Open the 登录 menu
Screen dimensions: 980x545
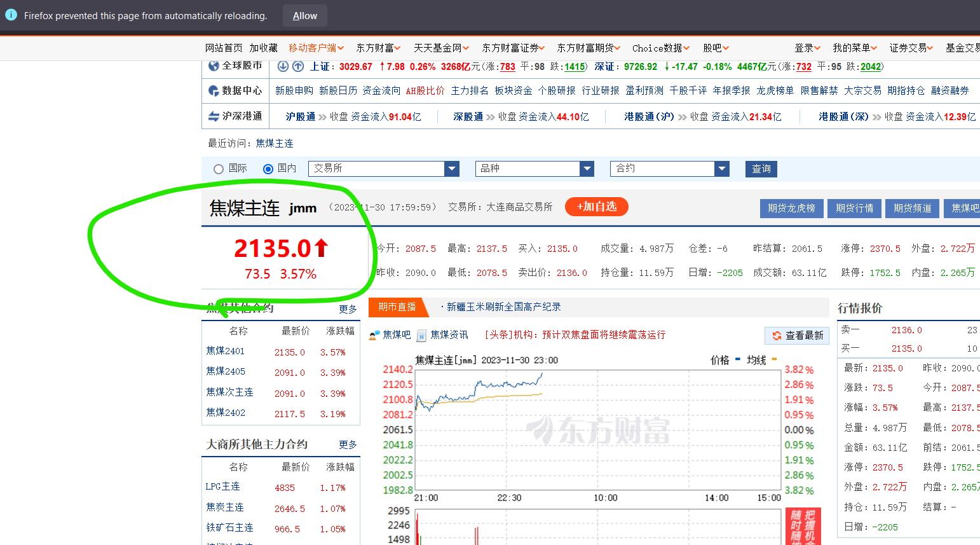pyautogui.click(x=807, y=48)
